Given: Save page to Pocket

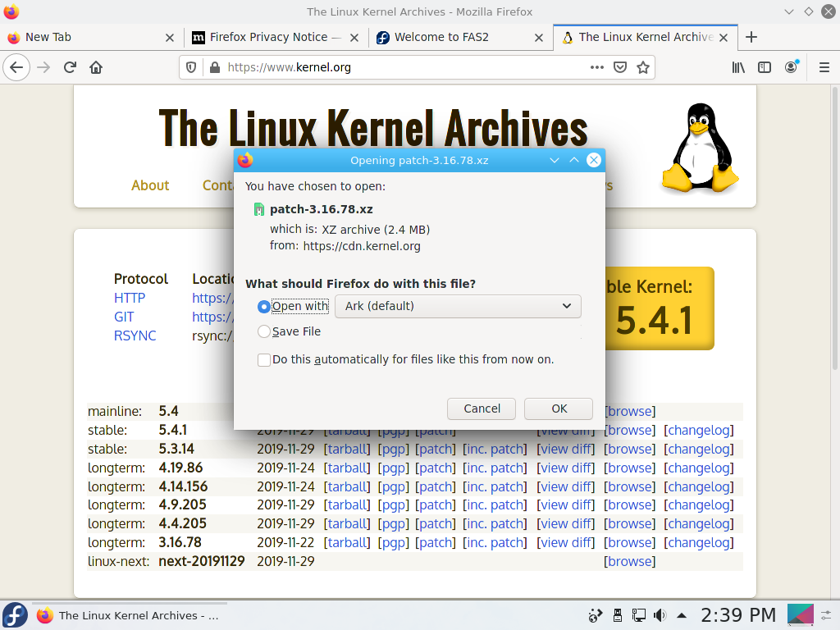Looking at the screenshot, I should tap(620, 67).
